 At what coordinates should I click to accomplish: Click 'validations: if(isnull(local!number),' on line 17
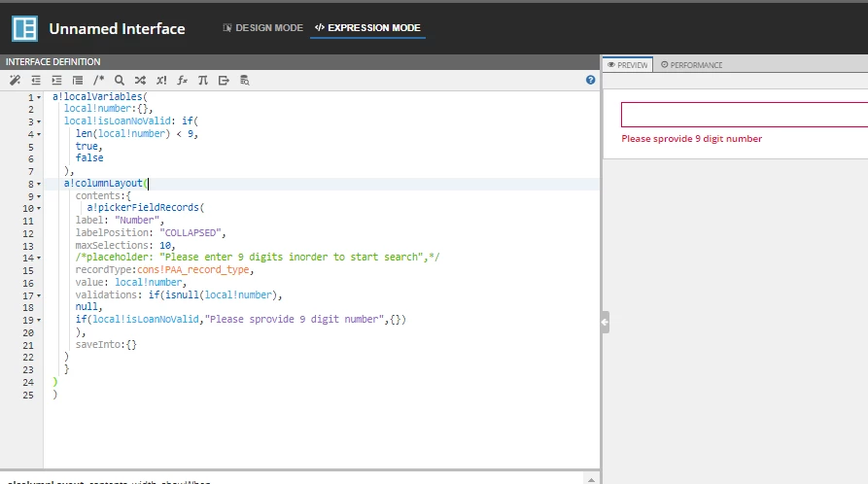pyautogui.click(x=179, y=294)
